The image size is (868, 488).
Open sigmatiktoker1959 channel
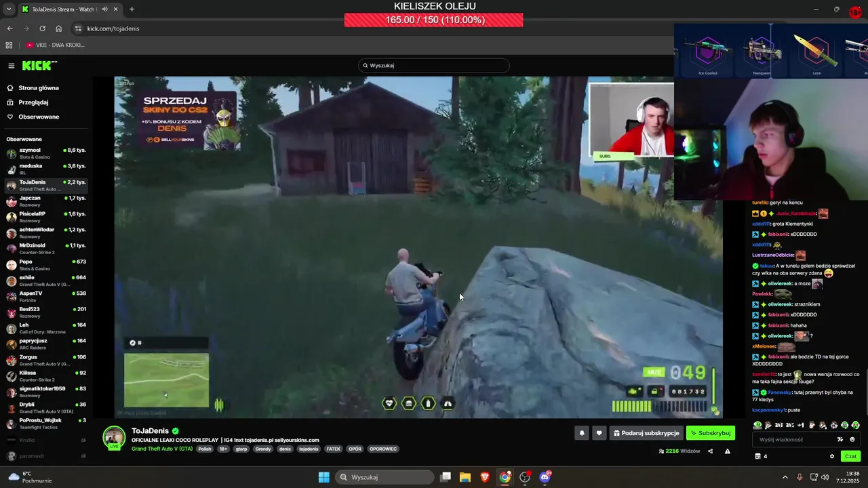pos(46,392)
